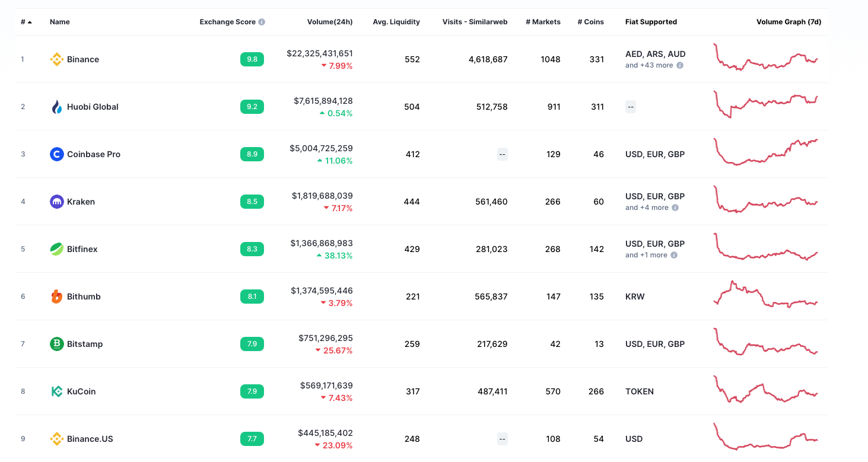Click Binance visits value 4,618,687
This screenshot has width=868, height=462.
(x=488, y=59)
